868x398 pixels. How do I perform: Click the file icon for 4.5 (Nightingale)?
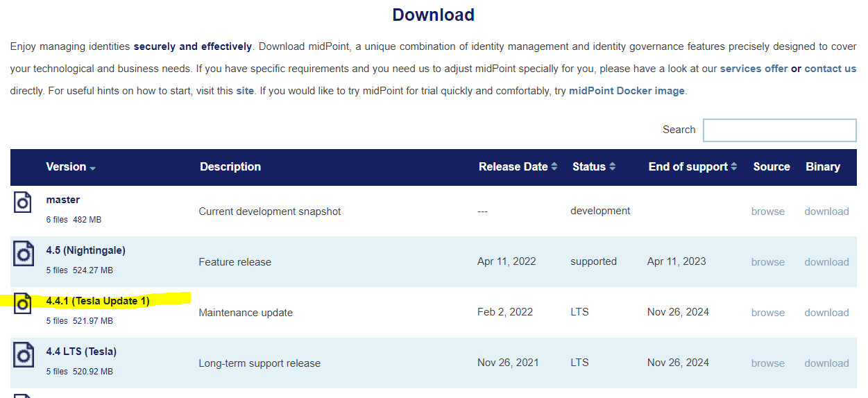(23, 253)
